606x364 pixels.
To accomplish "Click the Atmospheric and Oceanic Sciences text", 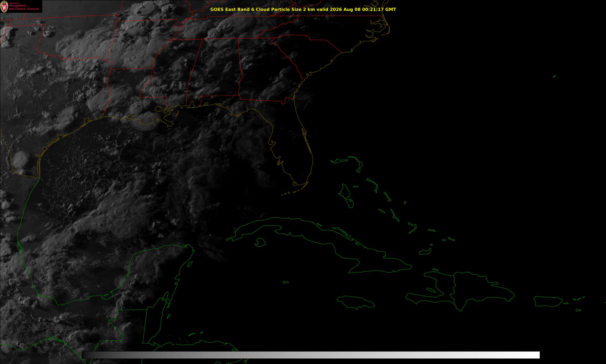I will coord(24,7).
